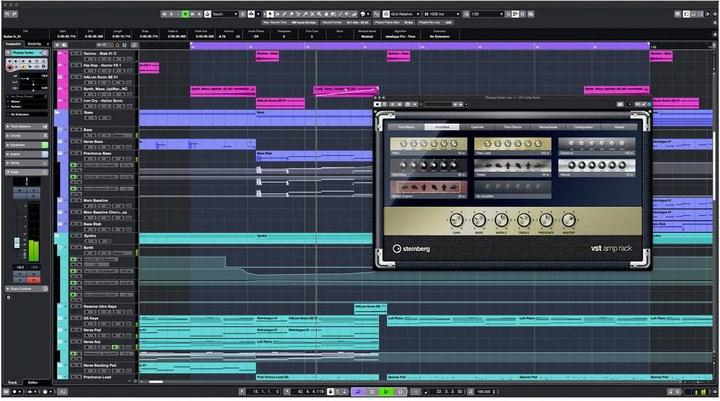The width and height of the screenshot is (720, 401).
Task: Open the Touch automation mode dropdown
Action: [225, 14]
